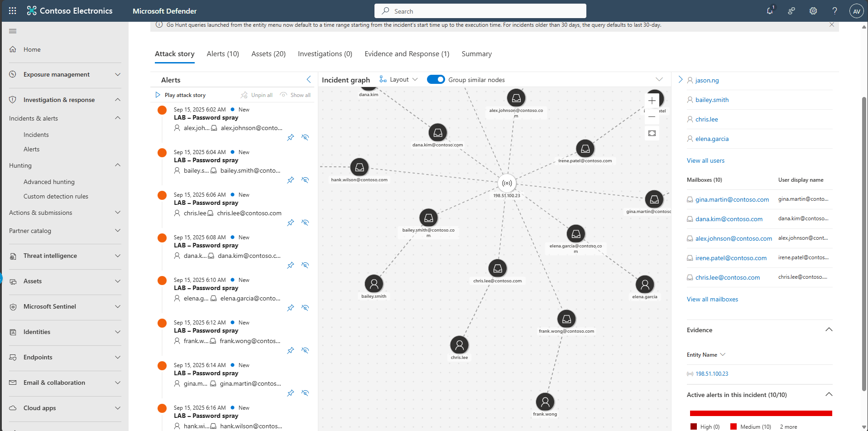Collapse the Alerts panel arrow
Image resolution: width=868 pixels, height=431 pixels.
[309, 79]
